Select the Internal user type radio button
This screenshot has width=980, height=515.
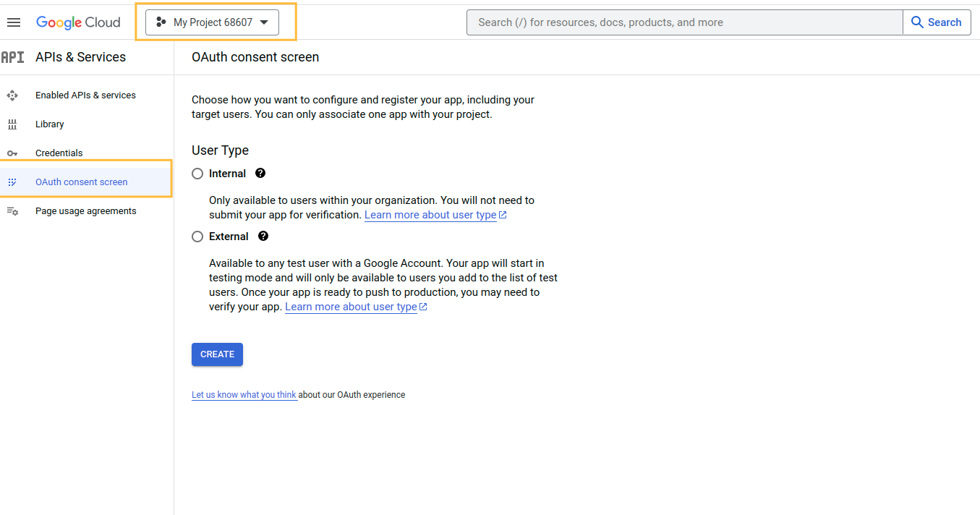197,174
